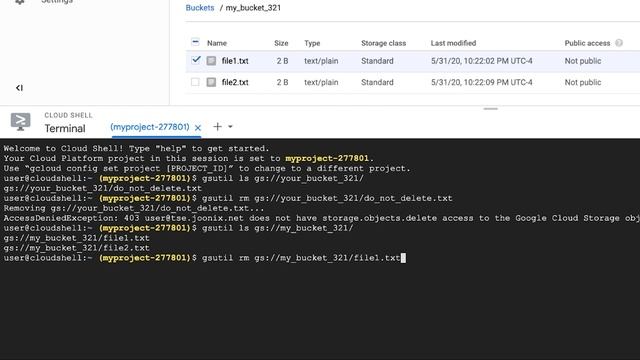Collapse the left navigation sidebar
The width and height of the screenshot is (640, 360).
[x=19, y=88]
